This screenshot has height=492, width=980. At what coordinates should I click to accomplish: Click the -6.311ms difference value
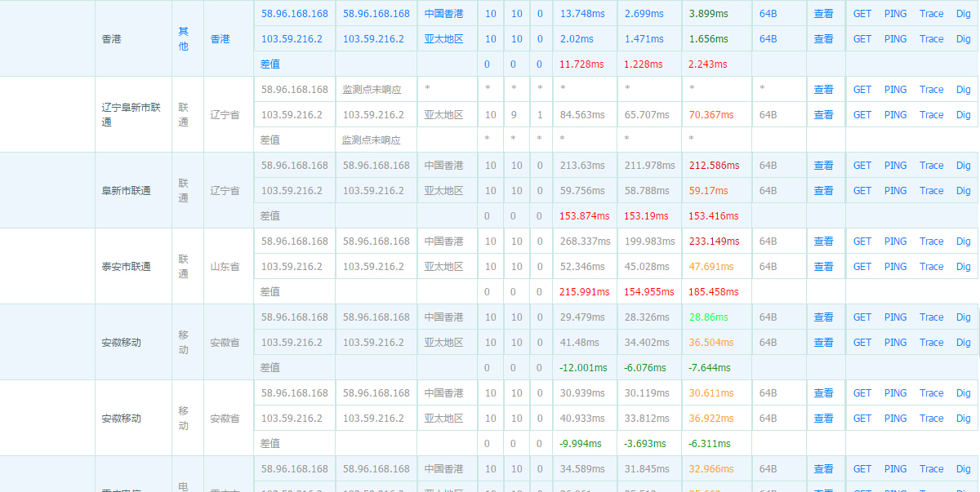pyautogui.click(x=710, y=444)
